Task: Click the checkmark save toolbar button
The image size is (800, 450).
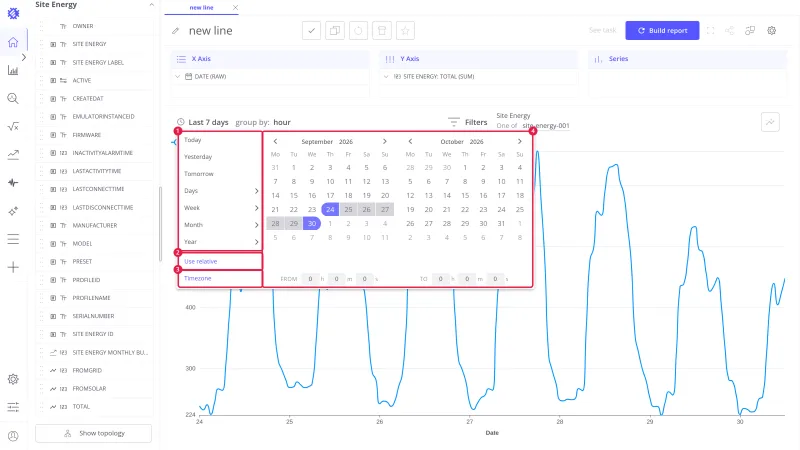Action: point(311,31)
